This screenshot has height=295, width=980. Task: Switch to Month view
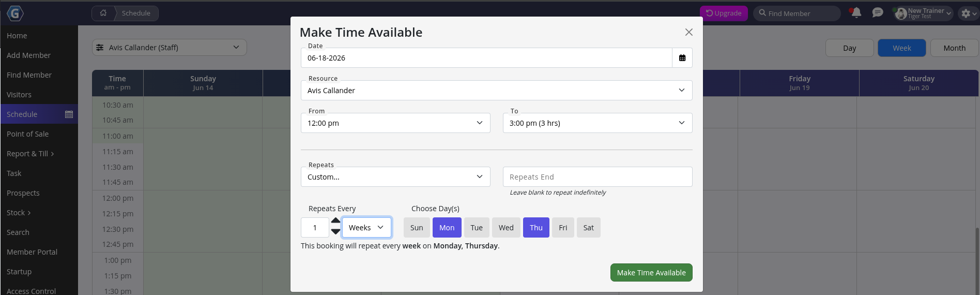(x=954, y=48)
